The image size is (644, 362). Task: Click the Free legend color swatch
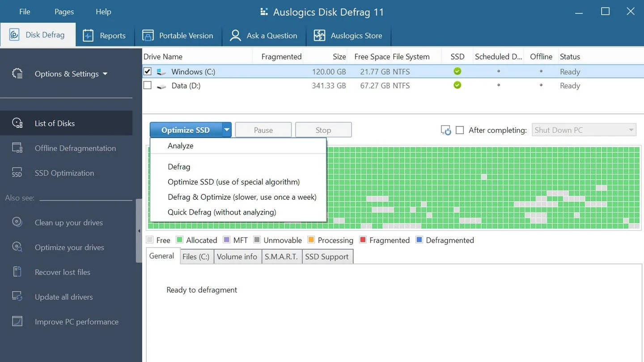pos(150,240)
